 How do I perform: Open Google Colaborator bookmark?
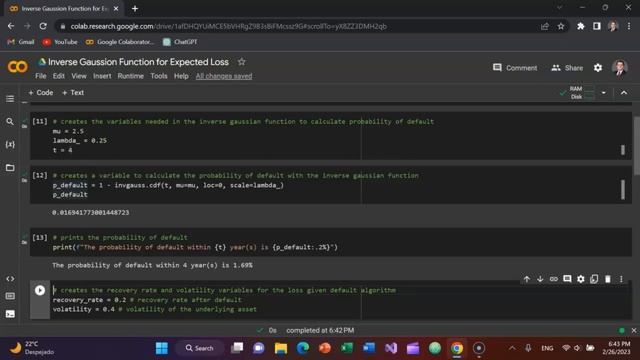(x=120, y=42)
